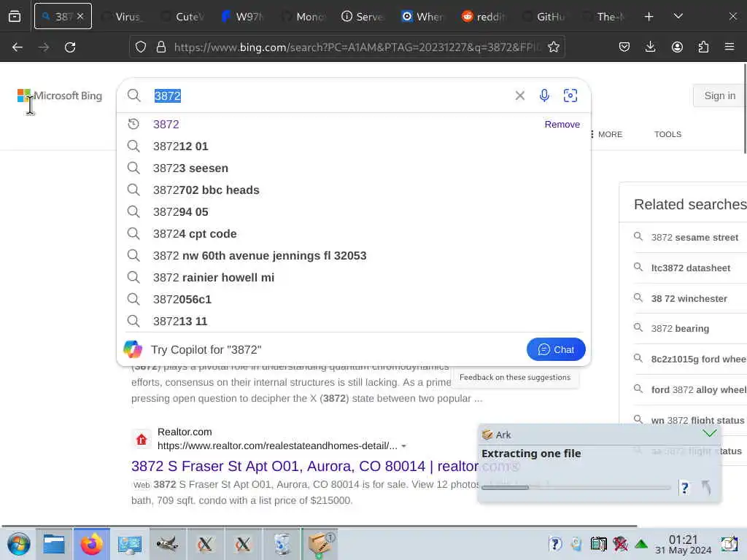The width and height of the screenshot is (747, 560).
Task: Click the Ark extraction progress bar
Action: 576,488
